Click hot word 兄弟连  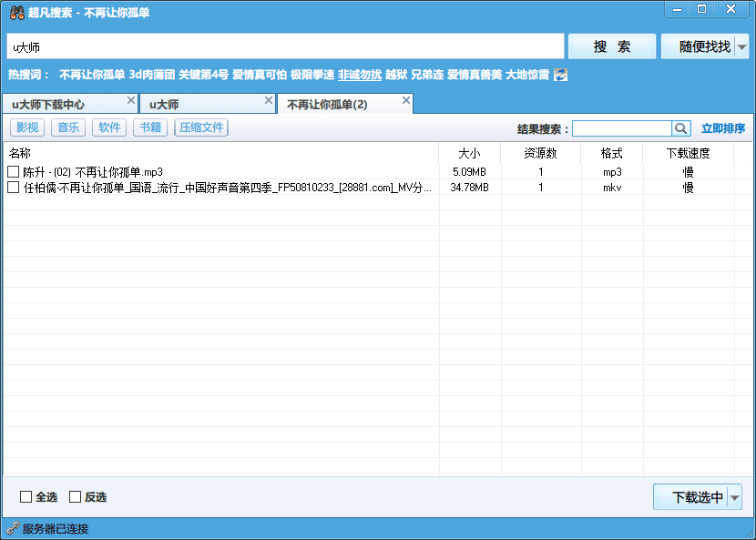(x=426, y=75)
